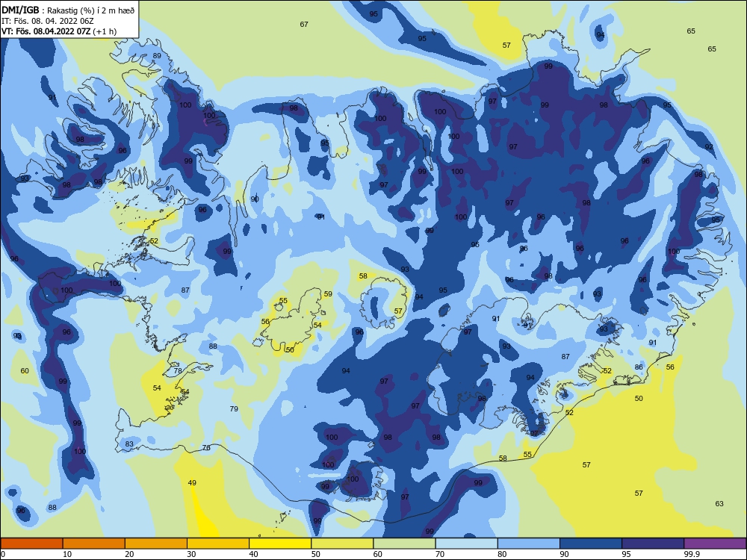
Task: Click the legend tick label '50'
Action: pyautogui.click(x=316, y=554)
